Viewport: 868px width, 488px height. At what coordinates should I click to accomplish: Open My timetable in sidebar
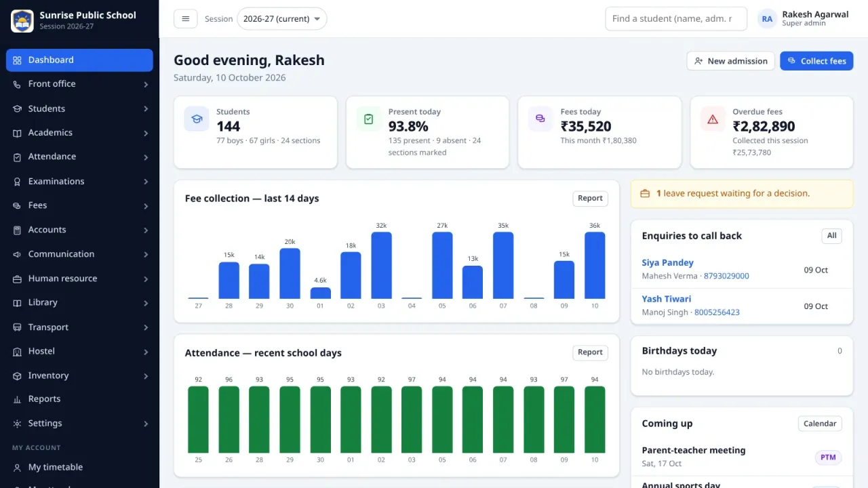point(79,467)
